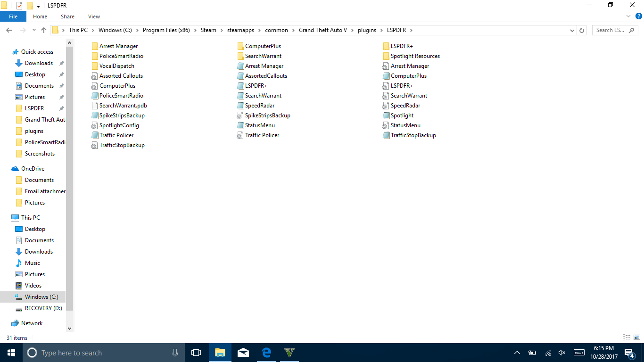Jump to Windows (C:) in the breadcrumb

point(115,30)
